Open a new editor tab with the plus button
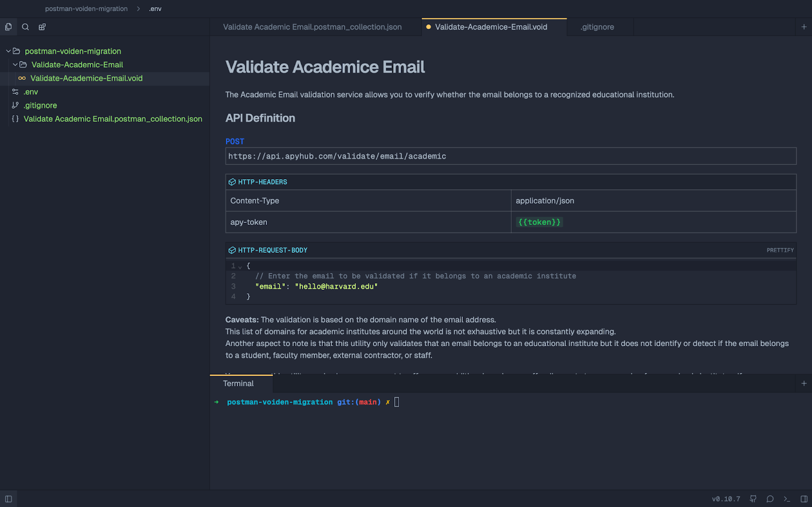 pyautogui.click(x=803, y=26)
